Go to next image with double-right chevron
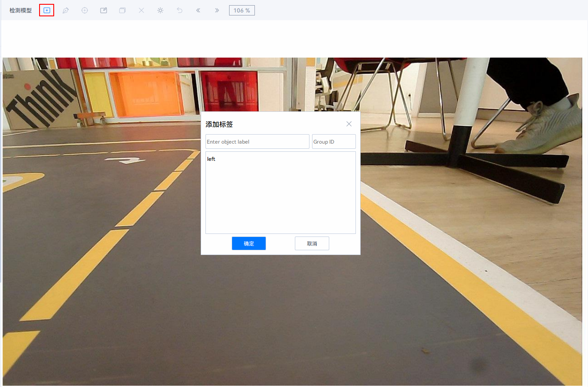Screen dimensions: 588x387 pos(217,10)
